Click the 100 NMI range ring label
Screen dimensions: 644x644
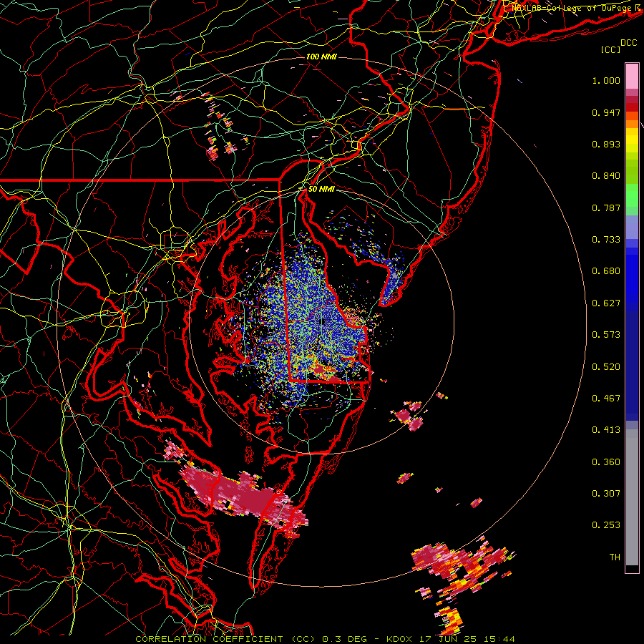coord(321,57)
